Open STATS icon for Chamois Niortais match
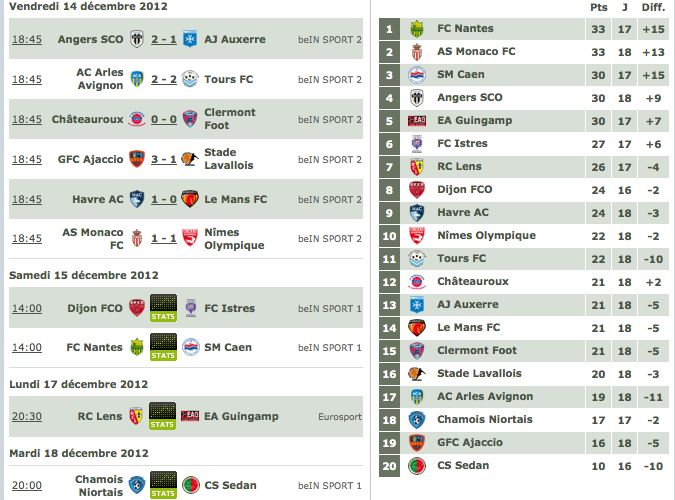 pyautogui.click(x=163, y=485)
